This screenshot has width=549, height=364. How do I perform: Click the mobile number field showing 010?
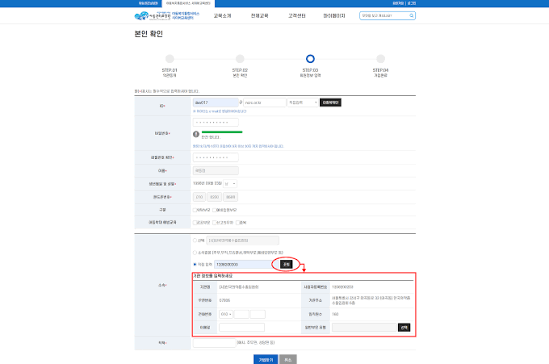coord(199,197)
